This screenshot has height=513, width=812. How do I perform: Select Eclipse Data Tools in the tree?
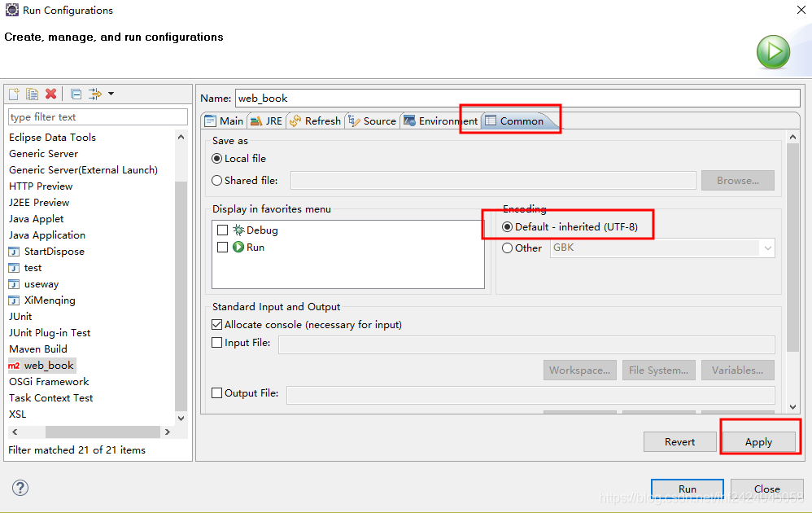[x=52, y=138]
